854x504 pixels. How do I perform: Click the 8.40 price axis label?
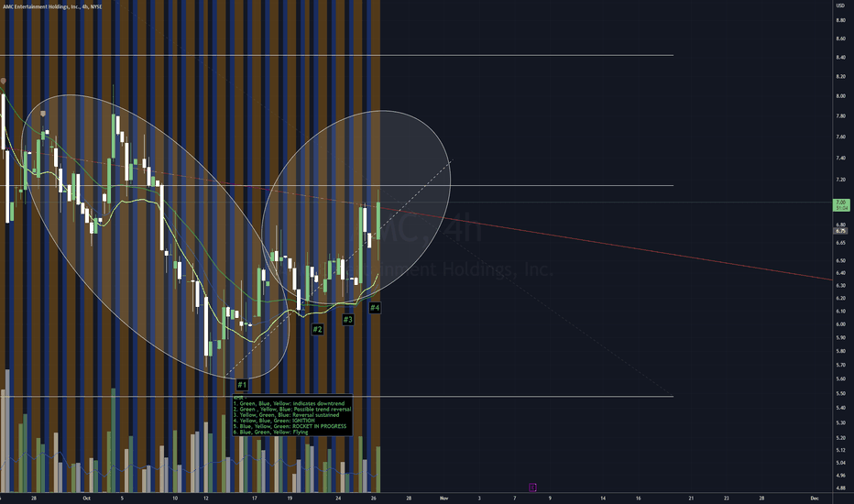840,57
